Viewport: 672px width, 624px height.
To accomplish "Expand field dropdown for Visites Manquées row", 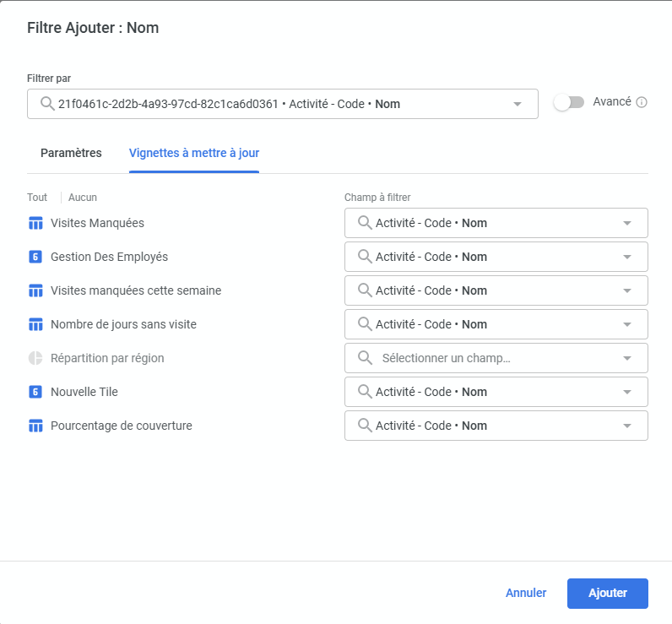I will (x=626, y=224).
